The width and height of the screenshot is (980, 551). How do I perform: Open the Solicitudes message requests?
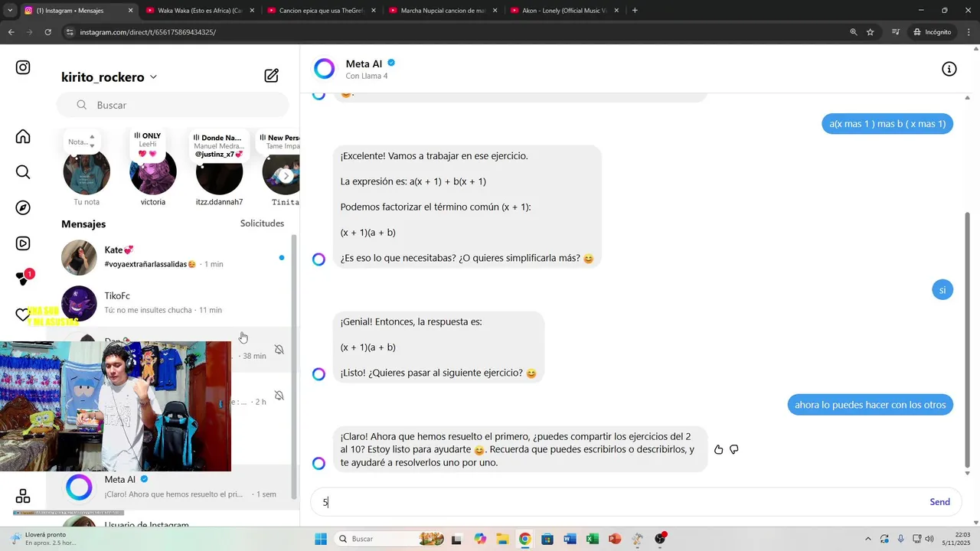pyautogui.click(x=262, y=223)
